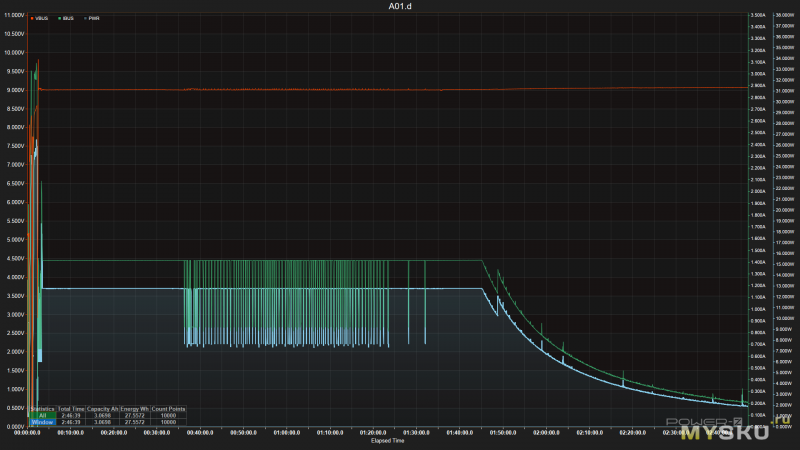Click the 9.000V voltage axis label
This screenshot has width=800, height=450.
coord(14,90)
